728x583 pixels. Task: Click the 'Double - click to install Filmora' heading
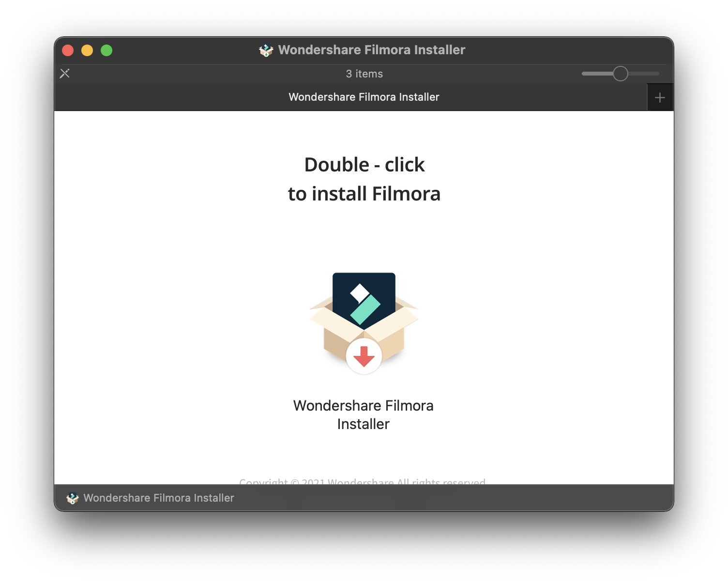pos(364,178)
